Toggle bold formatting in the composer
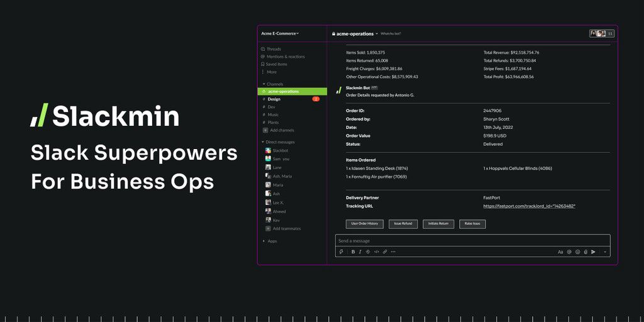 353,252
